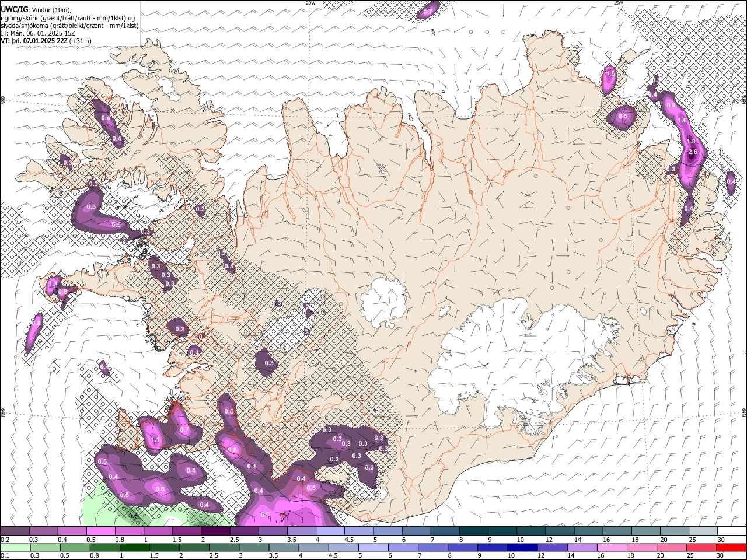Viewport: 747px width, 560px height.
Task: Click bright pink upper swatch between 0.5 and 0.8
Action: click(100, 531)
